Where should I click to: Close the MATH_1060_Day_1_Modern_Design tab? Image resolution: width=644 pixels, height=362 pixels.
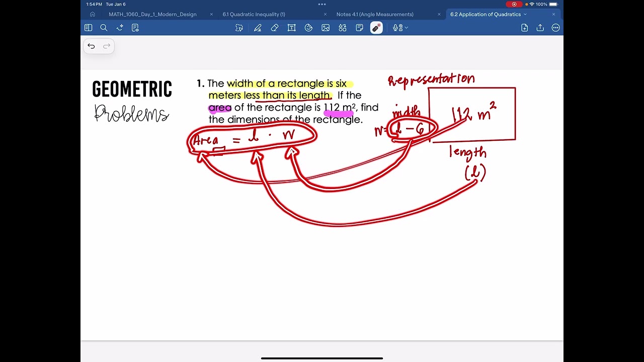tap(211, 15)
